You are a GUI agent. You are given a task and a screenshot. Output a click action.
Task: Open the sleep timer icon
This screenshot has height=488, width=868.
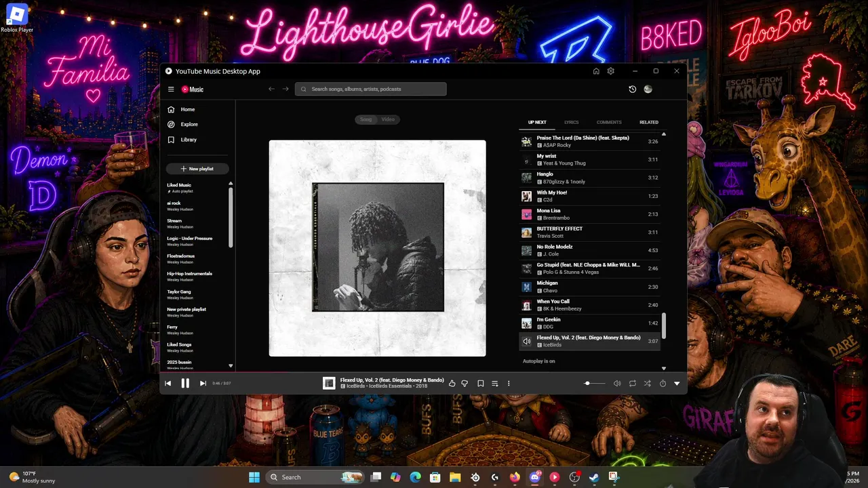click(663, 384)
